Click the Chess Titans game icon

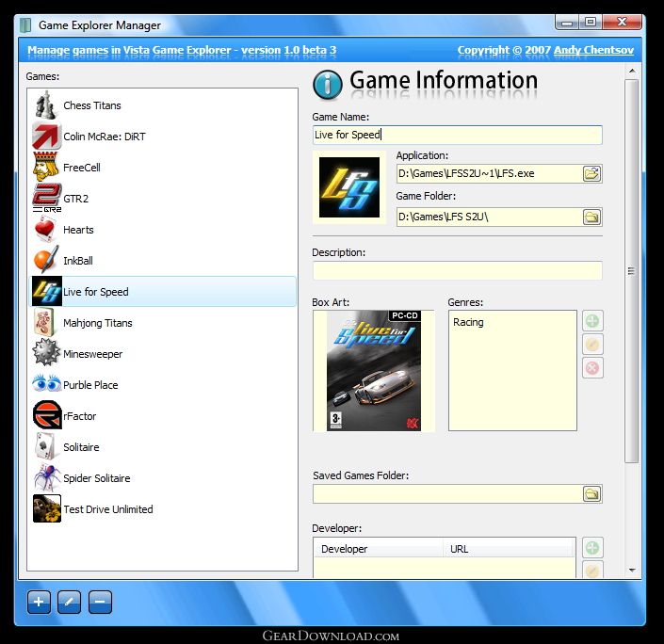46,105
